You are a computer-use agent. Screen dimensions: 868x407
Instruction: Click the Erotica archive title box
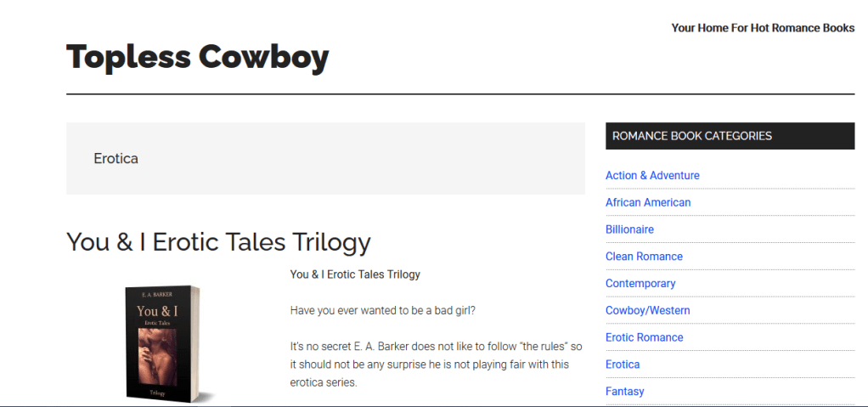coord(325,159)
